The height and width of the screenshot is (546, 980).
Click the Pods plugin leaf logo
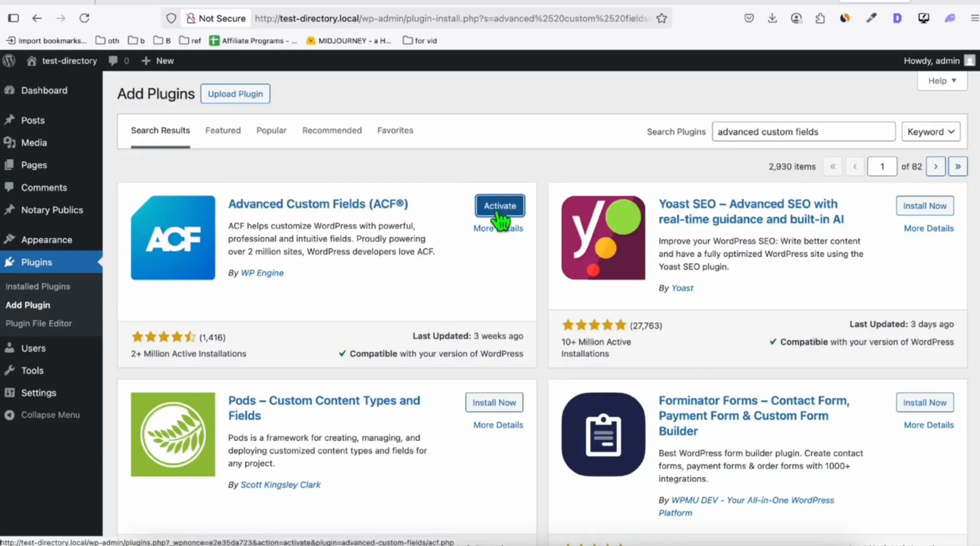pos(173,434)
